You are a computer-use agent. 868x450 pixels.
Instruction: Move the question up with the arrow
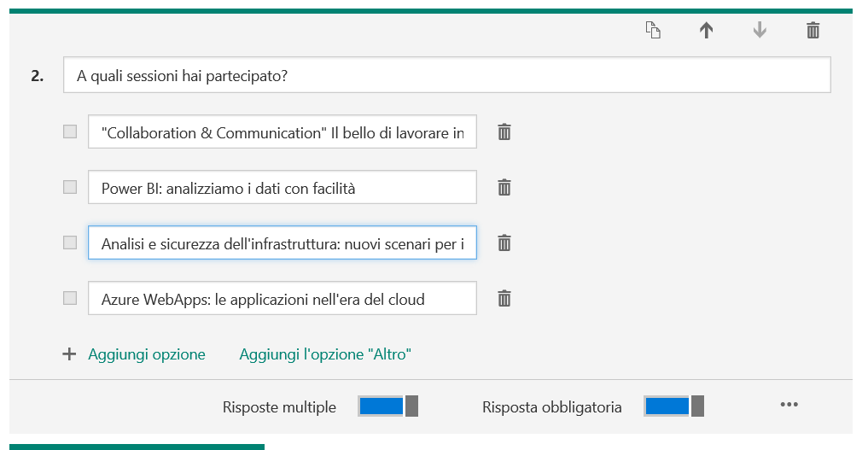click(706, 31)
